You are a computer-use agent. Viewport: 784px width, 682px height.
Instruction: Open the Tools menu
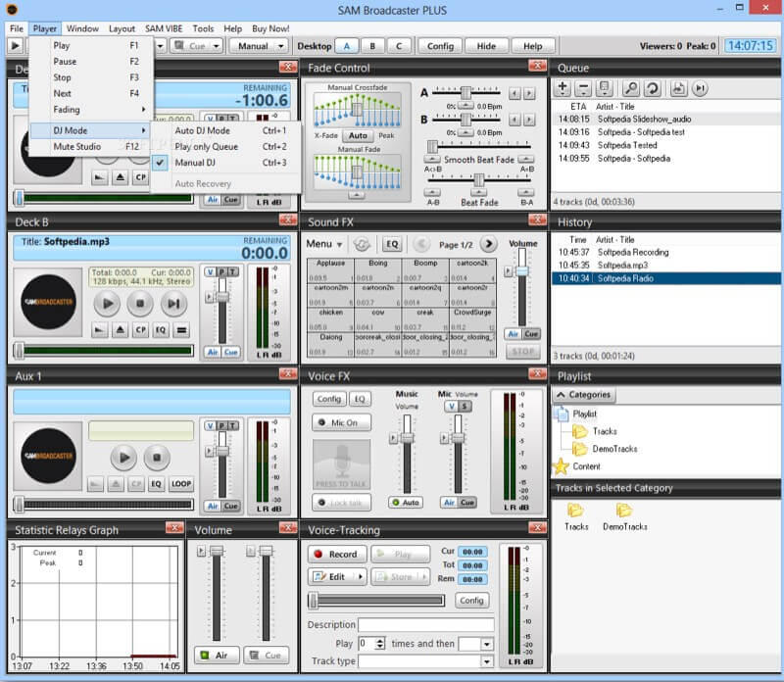(203, 28)
